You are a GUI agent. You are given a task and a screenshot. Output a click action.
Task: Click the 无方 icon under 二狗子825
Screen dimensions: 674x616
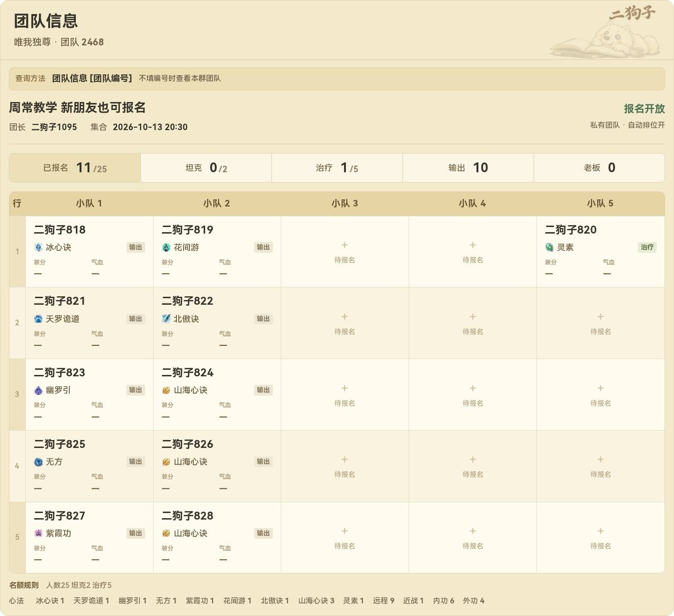point(38,462)
